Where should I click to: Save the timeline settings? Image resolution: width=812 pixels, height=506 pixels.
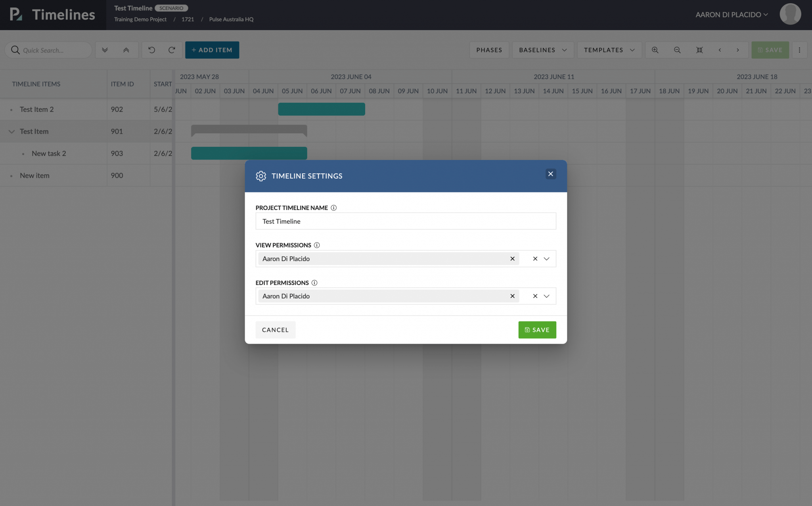537,330
